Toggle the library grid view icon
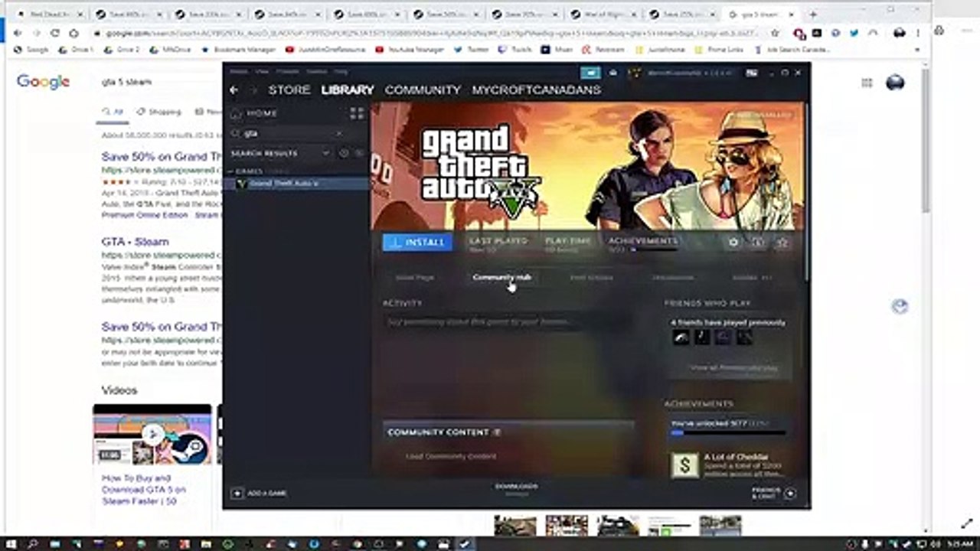980x551 pixels. point(357,113)
